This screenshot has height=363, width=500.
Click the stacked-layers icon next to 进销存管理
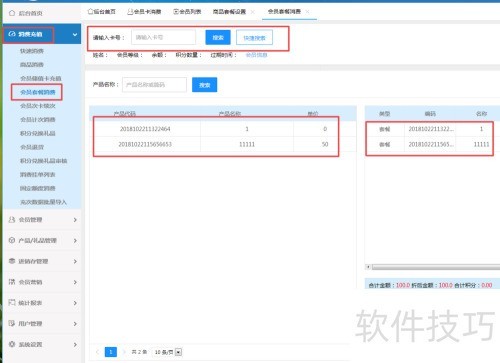(12, 261)
